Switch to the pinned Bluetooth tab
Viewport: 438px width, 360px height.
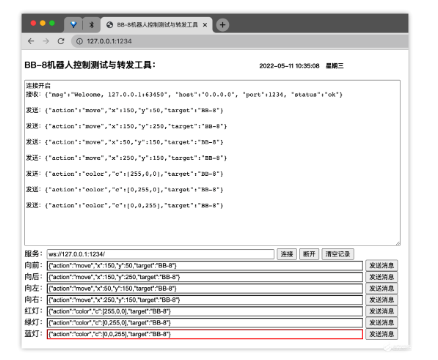click(x=91, y=25)
